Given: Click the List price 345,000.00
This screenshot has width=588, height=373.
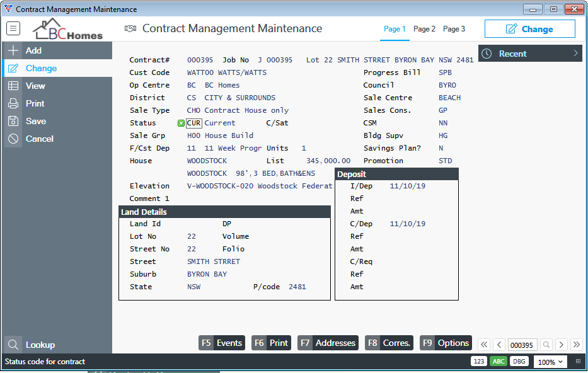Looking at the screenshot, I should pos(328,161).
